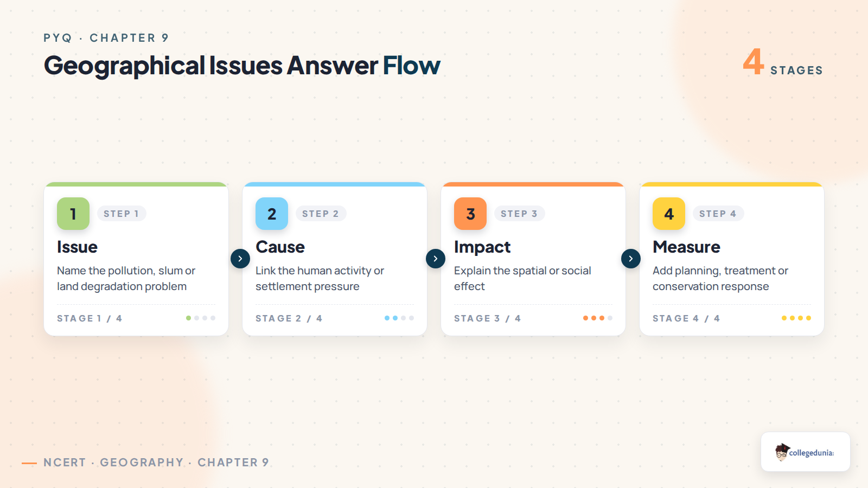868x488 pixels.
Task: Select the STEP 1 pill label
Action: (x=122, y=214)
